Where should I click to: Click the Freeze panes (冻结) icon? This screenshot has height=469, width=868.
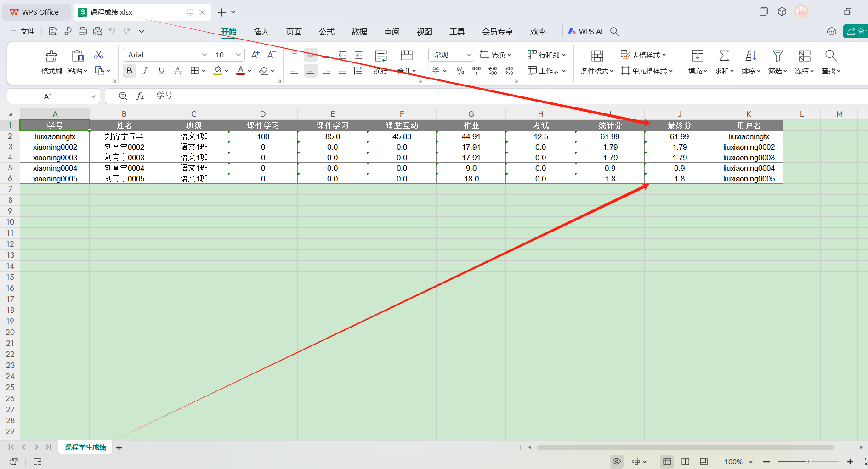[804, 56]
